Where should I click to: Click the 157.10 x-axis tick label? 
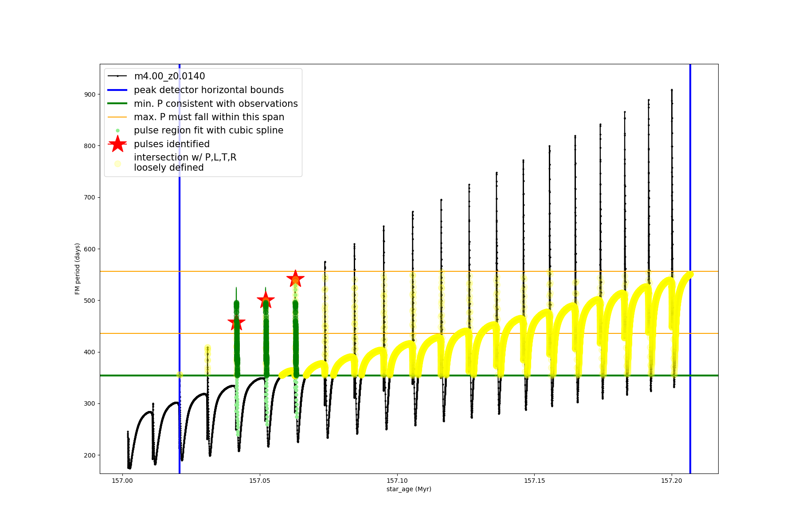[397, 481]
